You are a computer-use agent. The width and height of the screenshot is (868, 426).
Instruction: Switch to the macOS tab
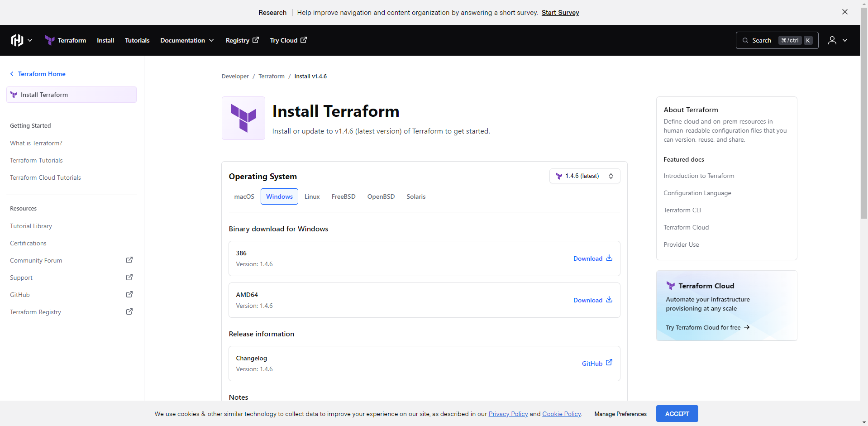(244, 196)
